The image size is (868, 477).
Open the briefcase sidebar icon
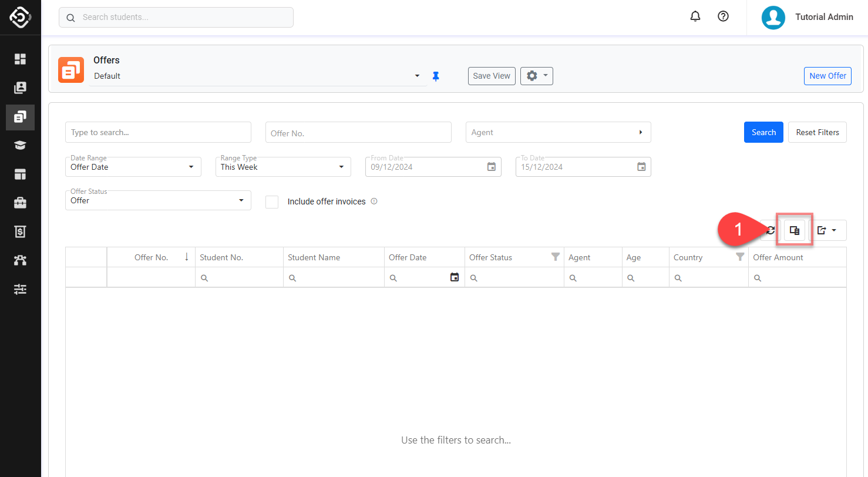[21, 203]
